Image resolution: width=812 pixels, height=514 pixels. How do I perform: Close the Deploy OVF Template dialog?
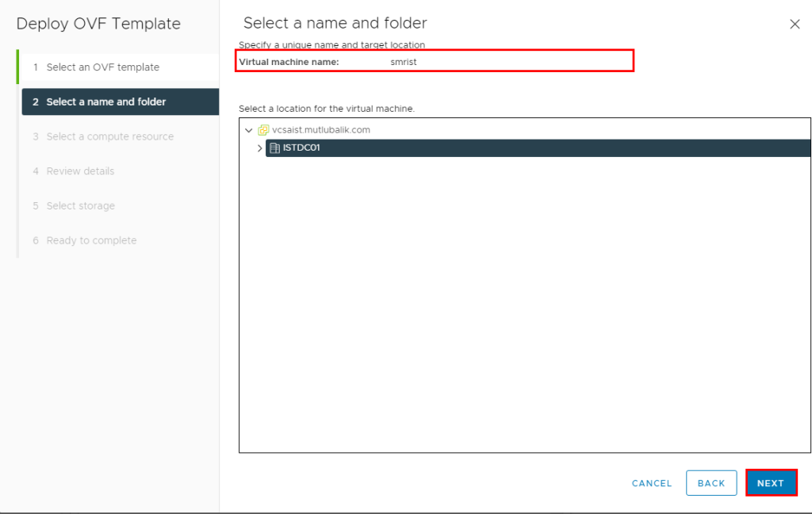[x=795, y=25]
